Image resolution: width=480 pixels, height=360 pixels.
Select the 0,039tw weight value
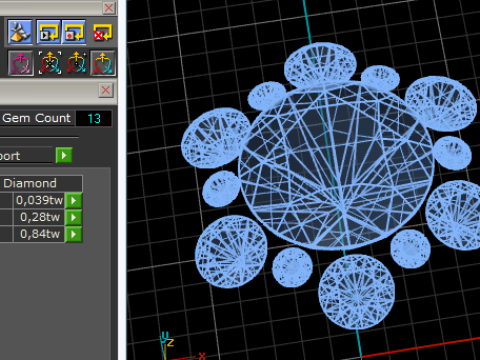39,200
